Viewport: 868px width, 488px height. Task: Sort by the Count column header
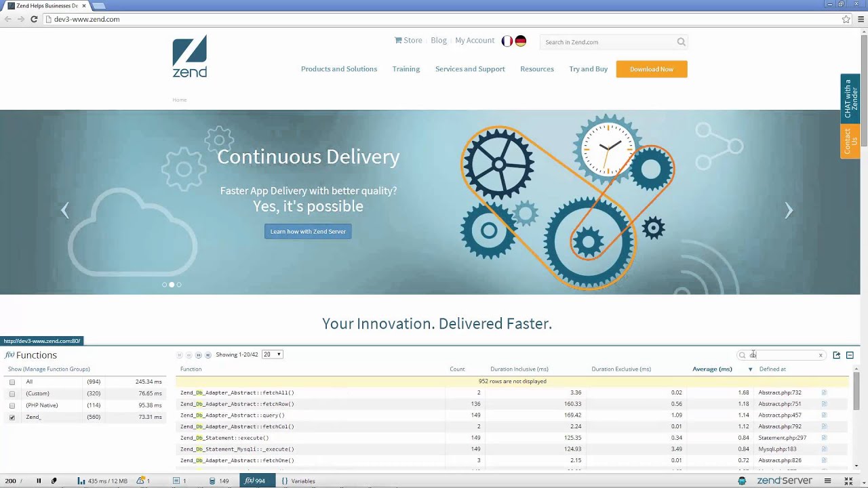457,369
